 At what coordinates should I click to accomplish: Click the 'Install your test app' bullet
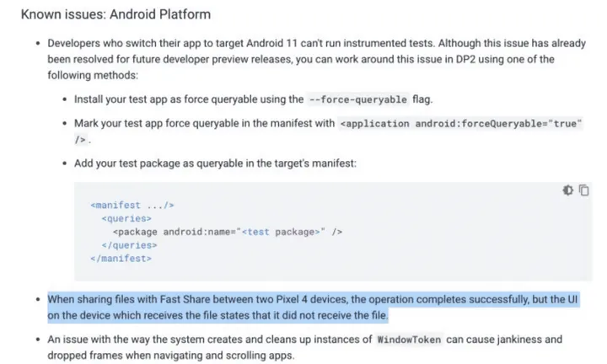click(253, 99)
